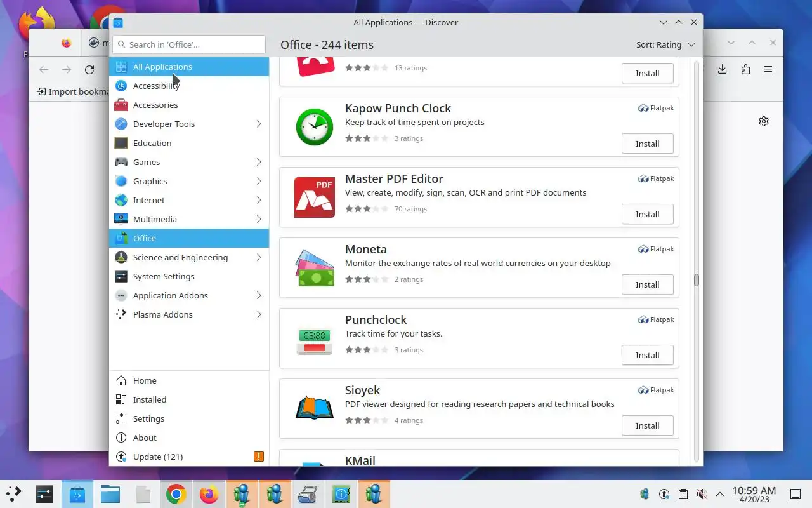Open the Games category
The image size is (812, 508).
tap(189, 162)
